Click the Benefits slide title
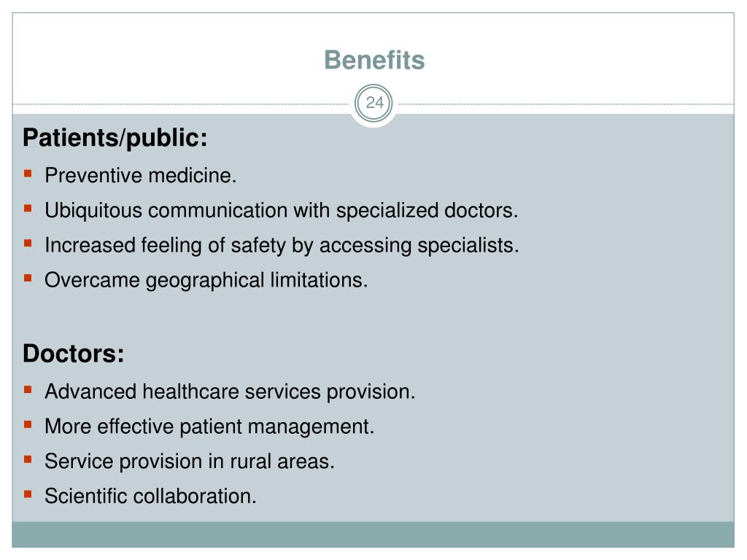The image size is (747, 560). point(374,61)
